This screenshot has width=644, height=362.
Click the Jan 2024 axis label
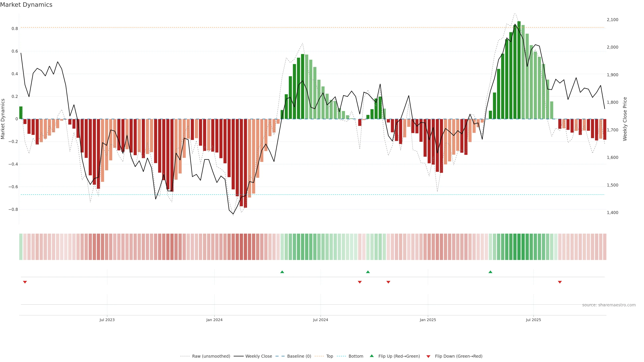[x=214, y=320]
